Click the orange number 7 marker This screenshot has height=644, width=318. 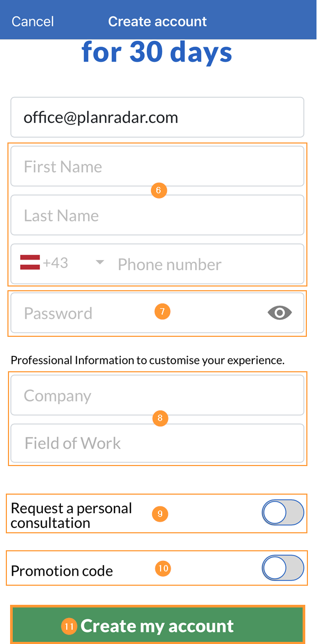pyautogui.click(x=163, y=311)
